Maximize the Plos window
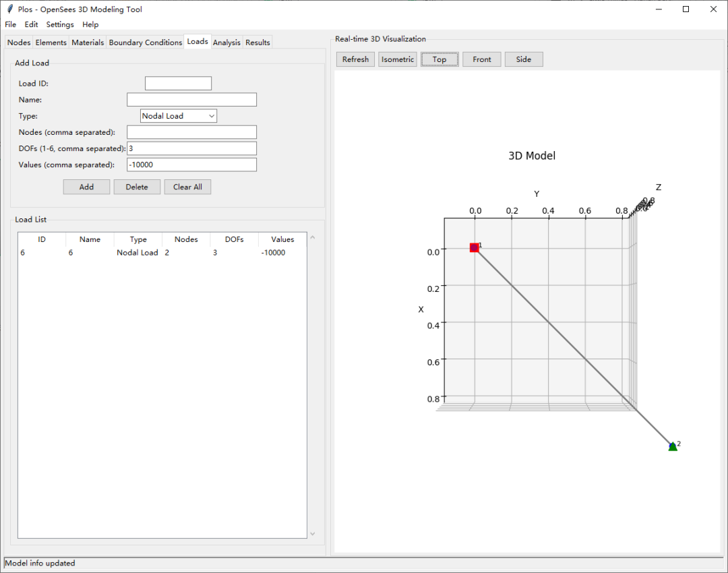Image resolution: width=728 pixels, height=573 pixels. pyautogui.click(x=686, y=9)
